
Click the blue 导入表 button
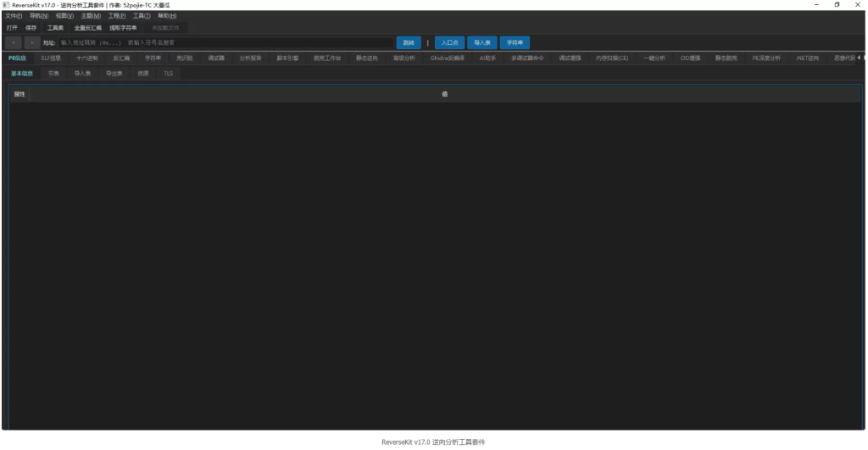[482, 42]
